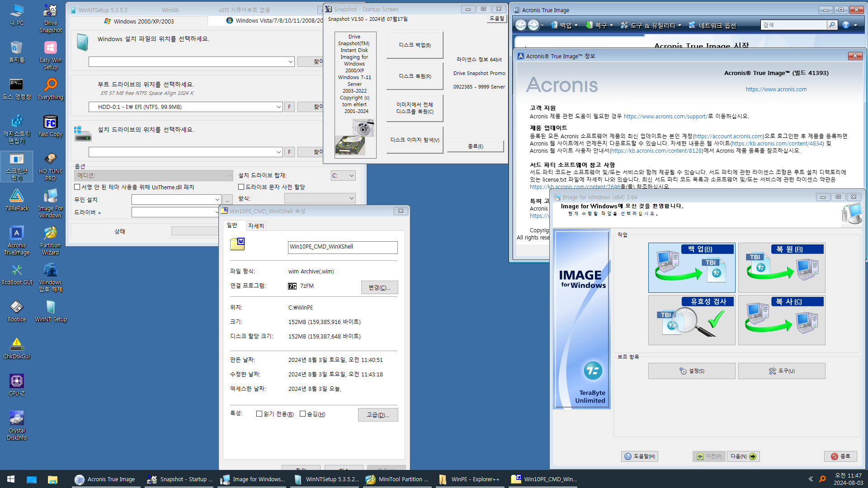This screenshot has width=868, height=488.
Task: Open Image For Windows desktop icon
Action: pos(51,203)
